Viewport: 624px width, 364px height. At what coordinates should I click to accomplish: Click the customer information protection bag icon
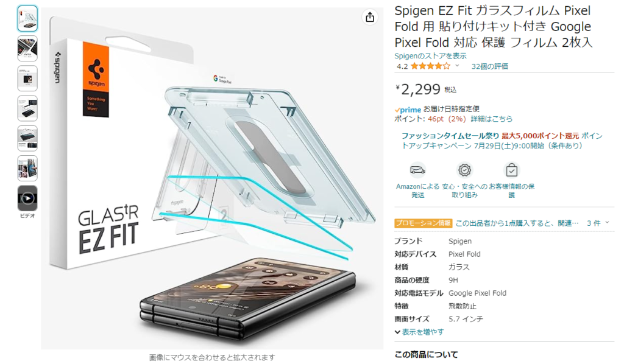pos(511,170)
